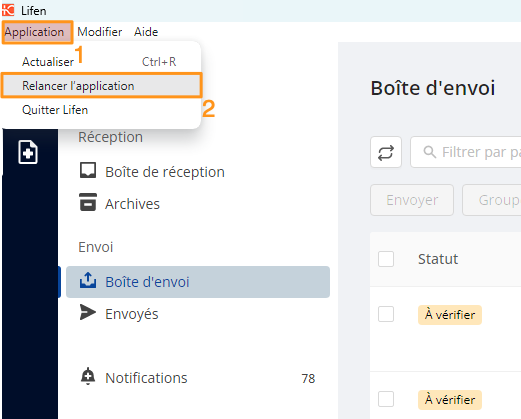
Task: Open the Aide menu
Action: (x=146, y=32)
